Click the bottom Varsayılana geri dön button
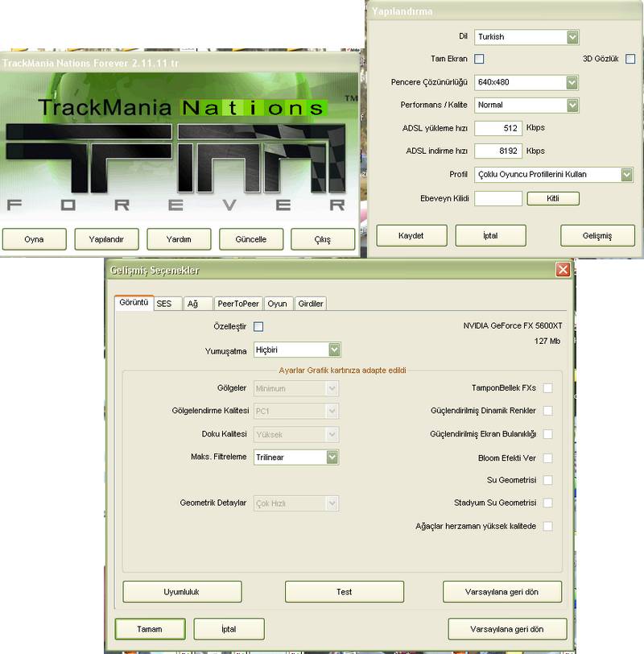The height and width of the screenshot is (654, 644). 507,629
